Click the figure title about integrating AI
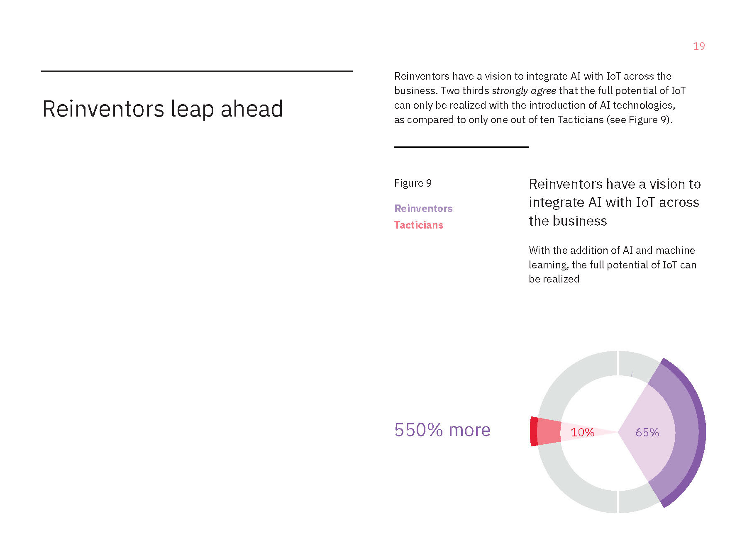Image resolution: width=747 pixels, height=560 pixels. coord(614,202)
